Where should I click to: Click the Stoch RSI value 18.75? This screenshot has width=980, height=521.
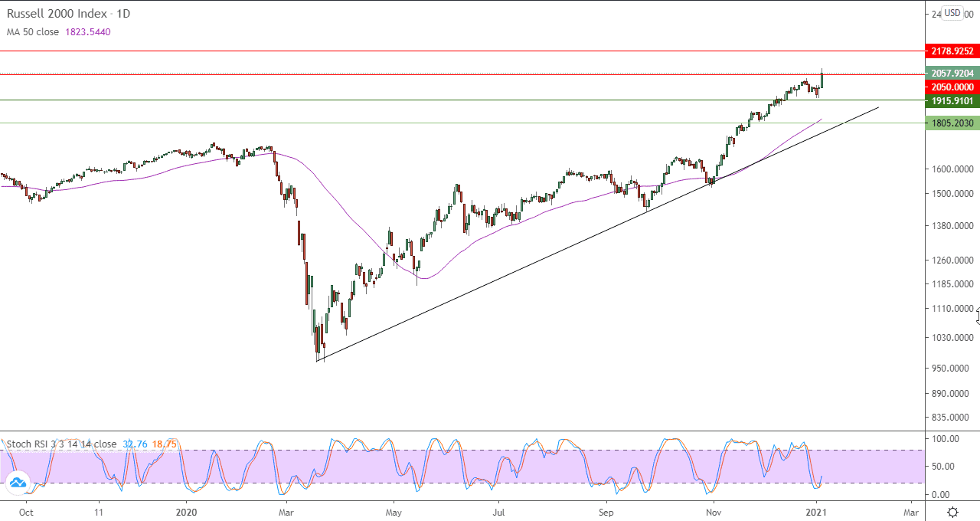click(x=165, y=444)
